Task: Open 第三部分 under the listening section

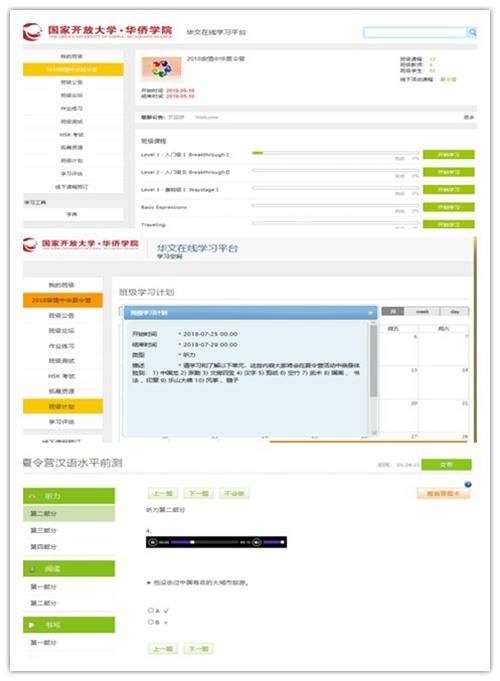Action: (43, 530)
